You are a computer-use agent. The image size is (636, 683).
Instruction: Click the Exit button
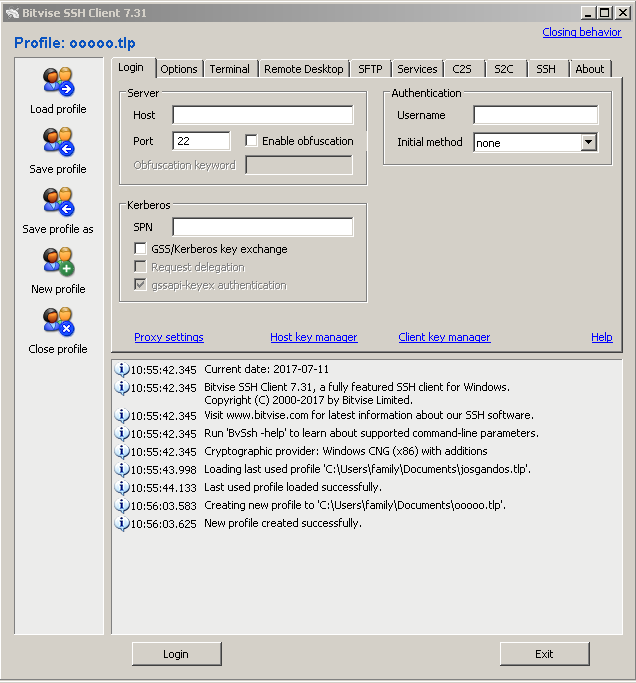545,653
